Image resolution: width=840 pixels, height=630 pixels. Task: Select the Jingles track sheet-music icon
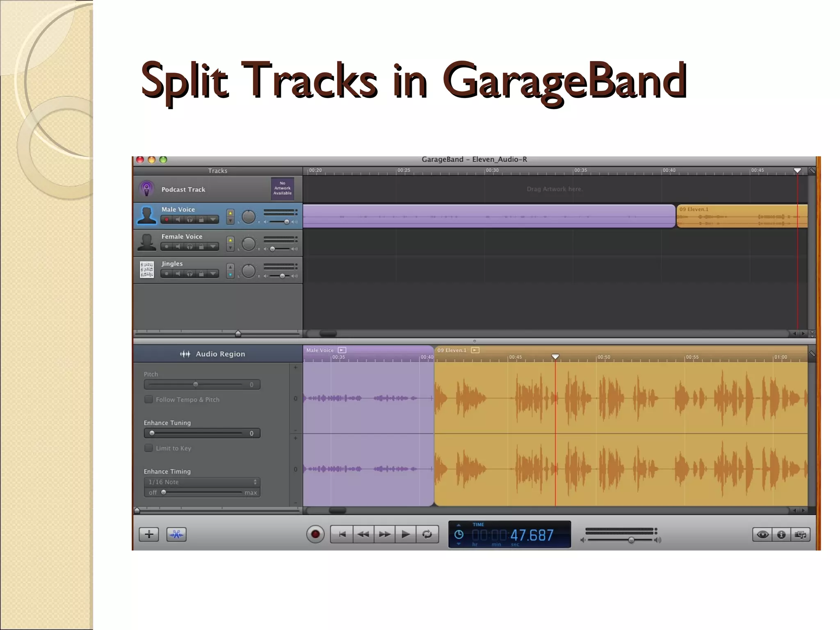(147, 269)
